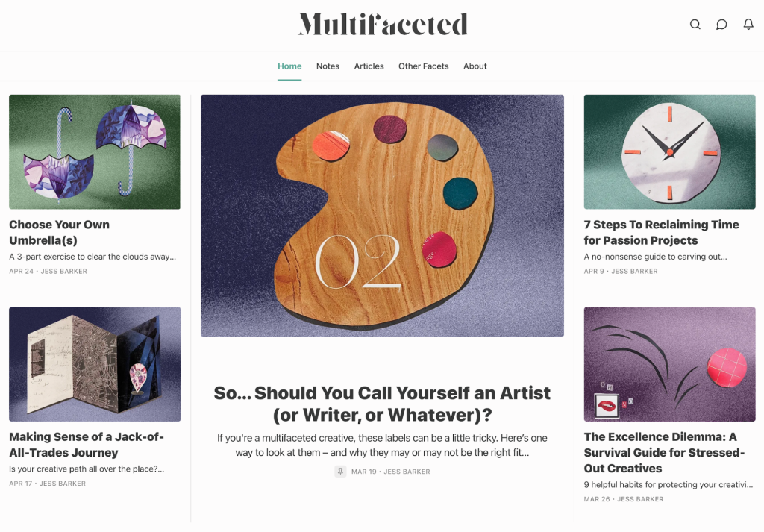Open the search icon in header

(x=695, y=25)
